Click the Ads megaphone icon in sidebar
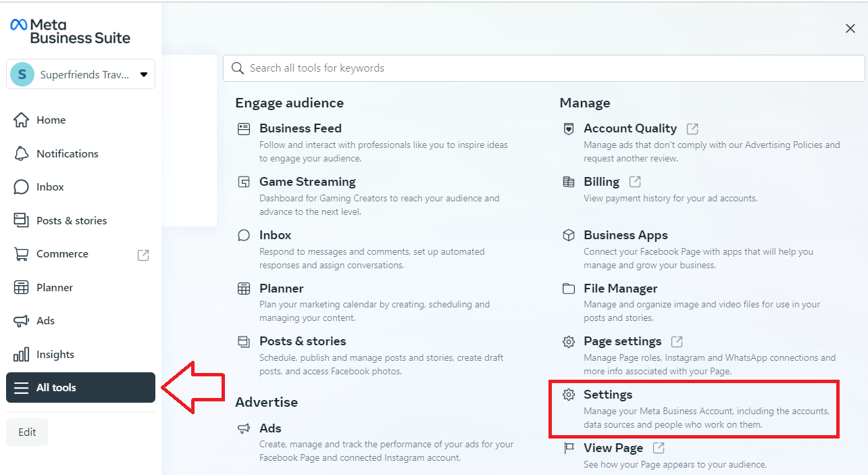Screen dimensions: 868x475 click(22, 321)
